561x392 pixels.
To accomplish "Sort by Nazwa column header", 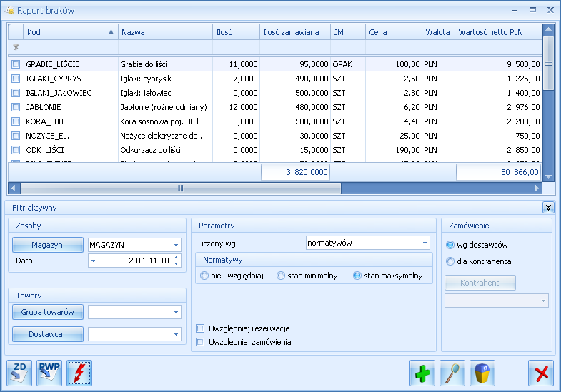I will click(x=165, y=32).
